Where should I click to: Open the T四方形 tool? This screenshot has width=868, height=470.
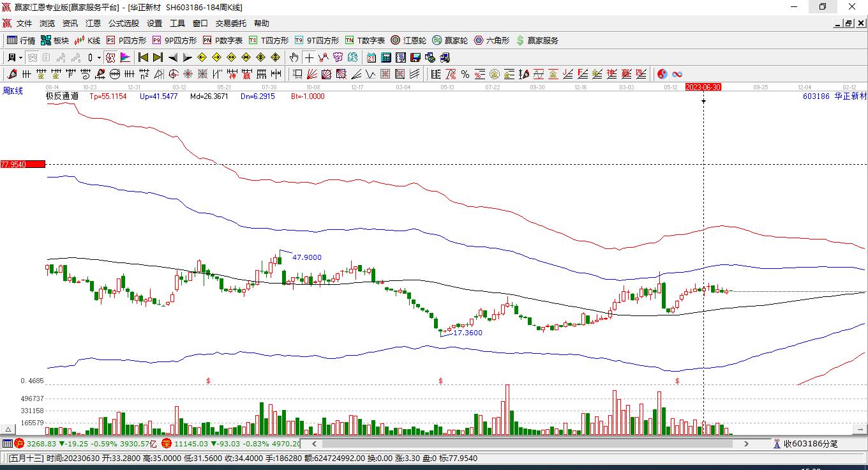pos(269,40)
